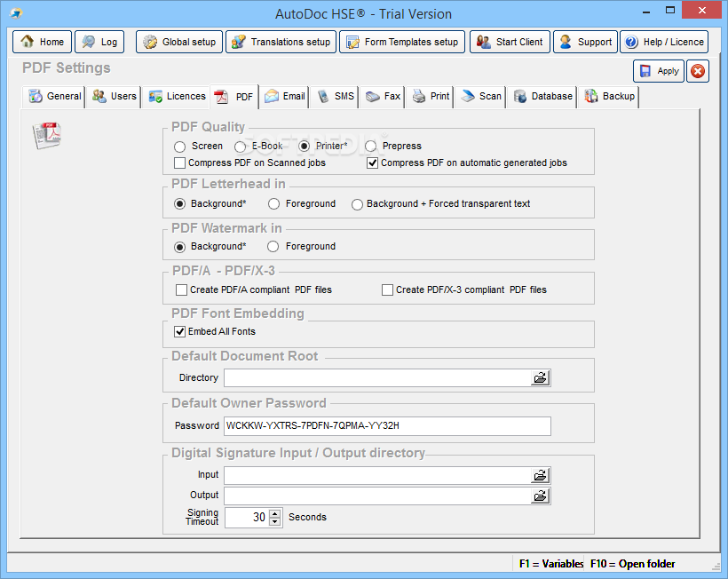The height and width of the screenshot is (579, 728).
Task: Switch to the Print tab
Action: (x=431, y=97)
